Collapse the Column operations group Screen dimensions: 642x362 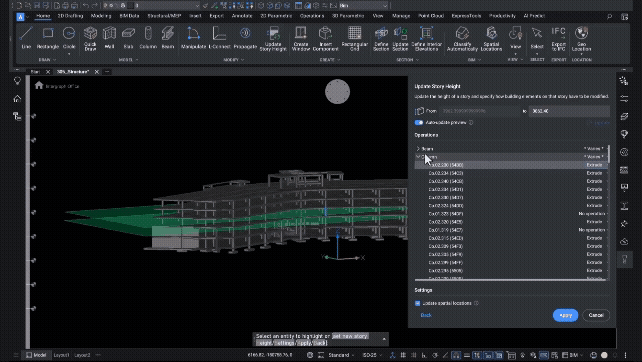418,157
